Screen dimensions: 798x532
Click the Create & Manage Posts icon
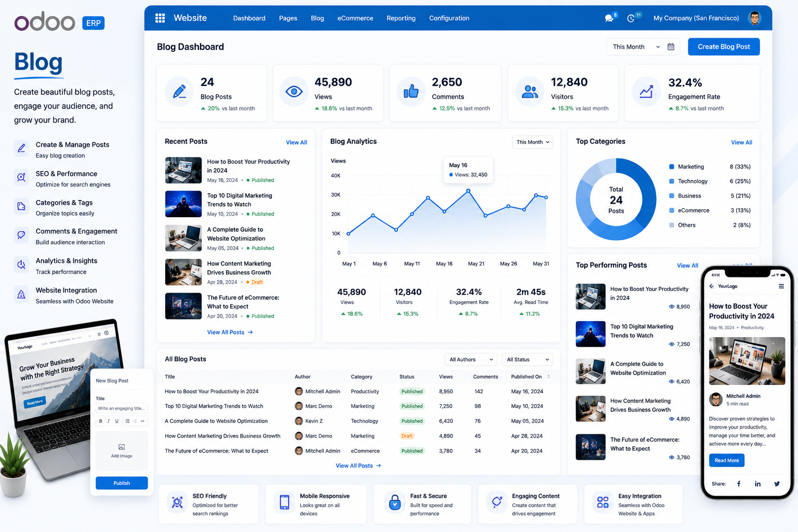21,149
